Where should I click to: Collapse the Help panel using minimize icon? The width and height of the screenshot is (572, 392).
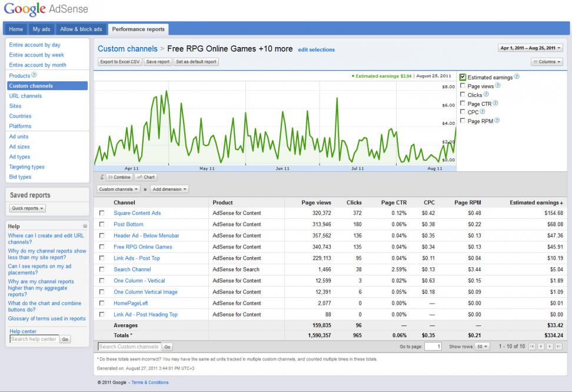coord(85,226)
